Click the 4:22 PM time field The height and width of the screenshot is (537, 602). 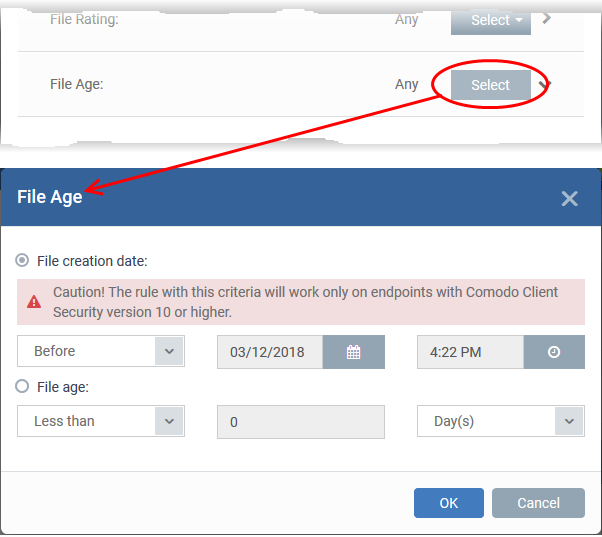[470, 352]
